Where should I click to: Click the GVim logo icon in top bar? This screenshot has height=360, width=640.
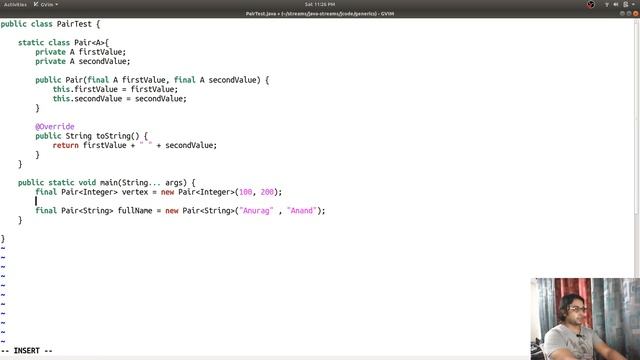point(36,4)
